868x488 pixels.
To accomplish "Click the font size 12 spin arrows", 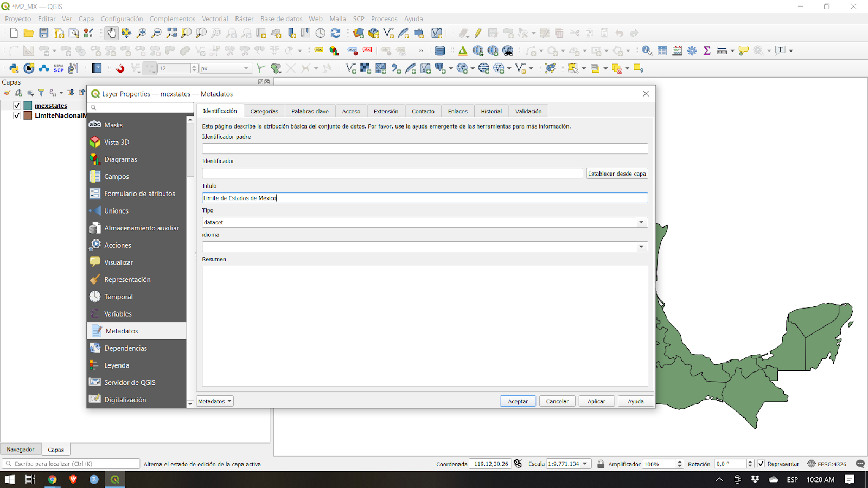I will pyautogui.click(x=194, y=68).
